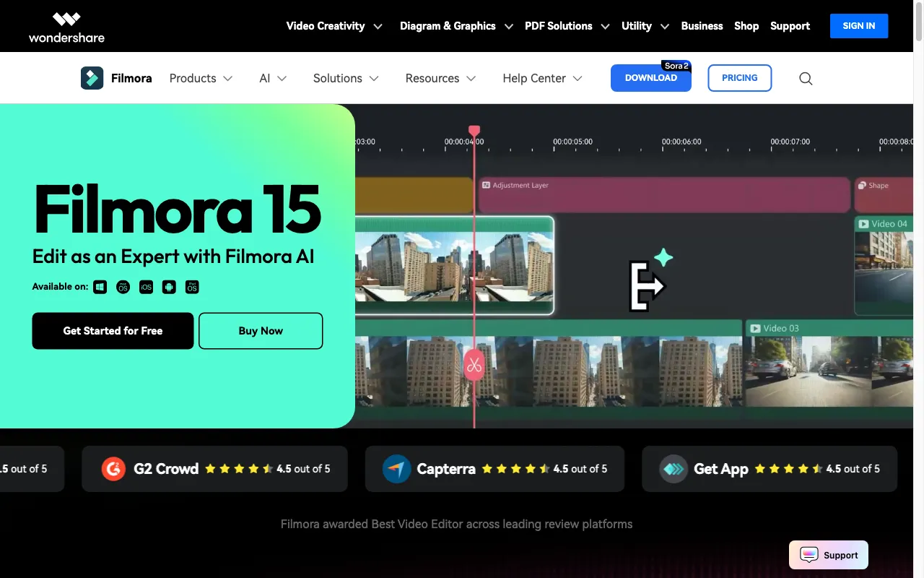
Task: Click the Capterra rating card
Action: coord(494,469)
